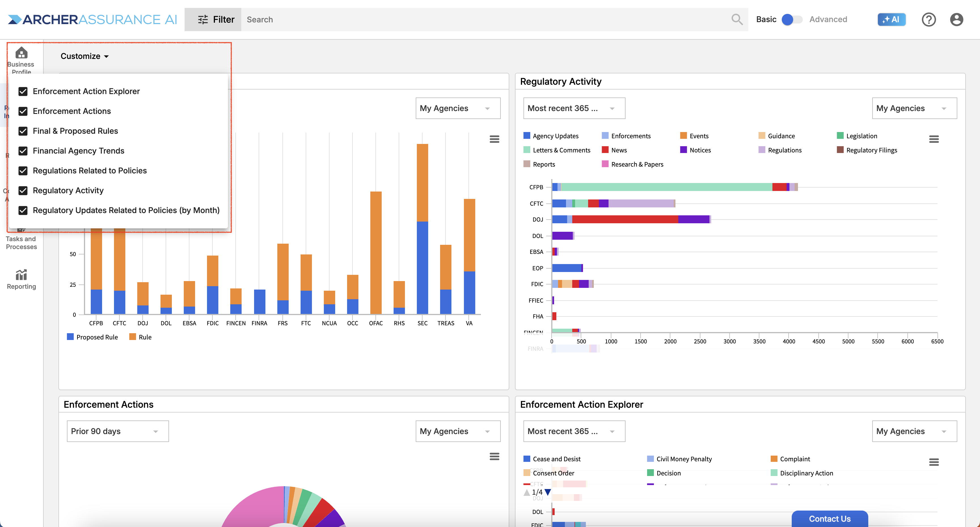Toggle Basic/Advanced search switch

coord(792,19)
